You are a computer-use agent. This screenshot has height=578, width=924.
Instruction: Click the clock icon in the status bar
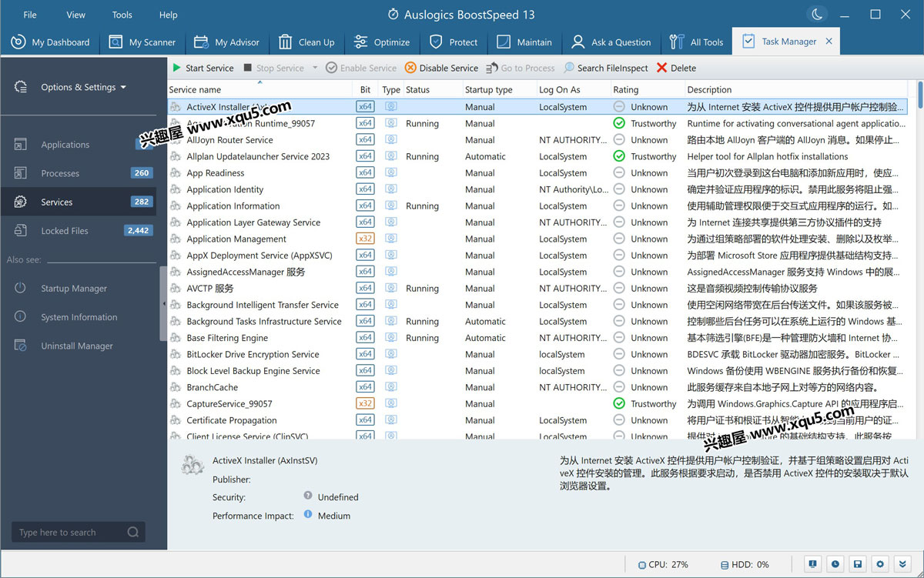[835, 564]
